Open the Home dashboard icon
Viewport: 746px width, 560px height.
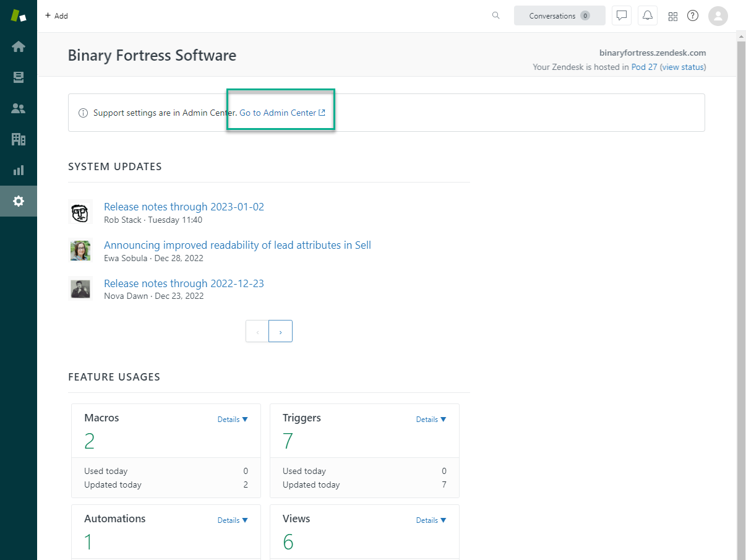(x=19, y=46)
